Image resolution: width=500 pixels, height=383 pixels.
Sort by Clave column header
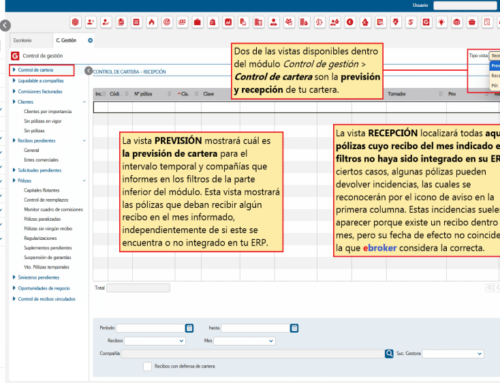click(x=209, y=94)
